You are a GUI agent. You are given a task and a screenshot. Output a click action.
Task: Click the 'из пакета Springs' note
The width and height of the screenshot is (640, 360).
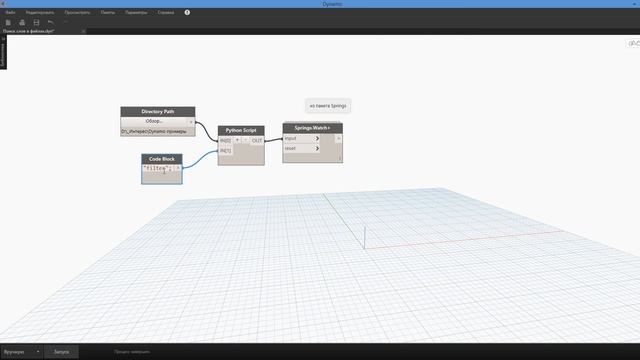328,106
